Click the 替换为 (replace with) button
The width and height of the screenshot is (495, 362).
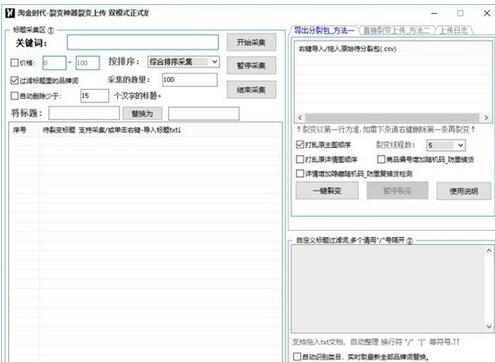coord(142,114)
